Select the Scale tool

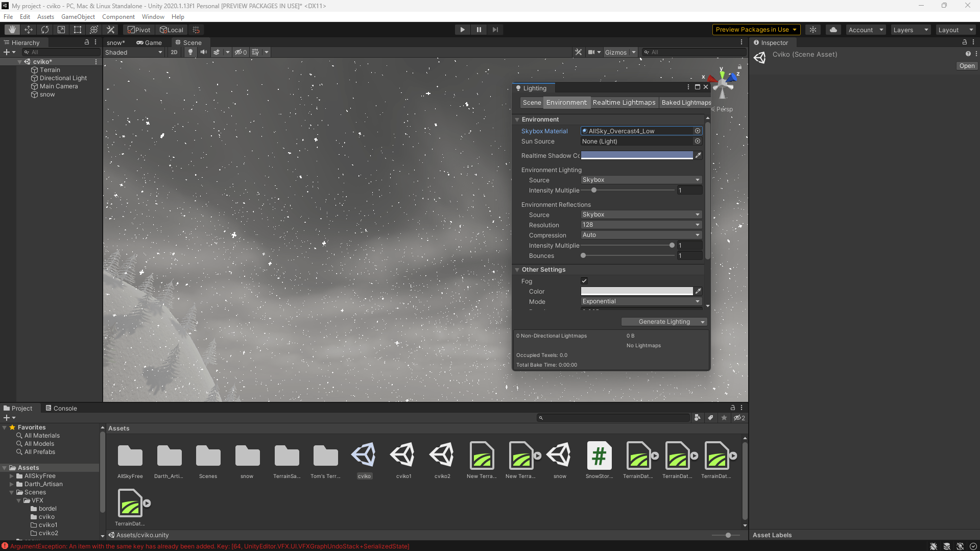pyautogui.click(x=61, y=30)
